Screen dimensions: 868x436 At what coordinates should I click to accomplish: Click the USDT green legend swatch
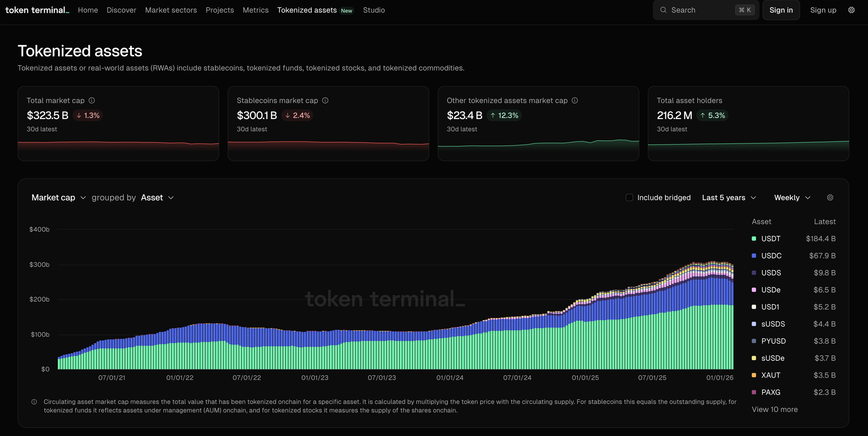coord(754,239)
